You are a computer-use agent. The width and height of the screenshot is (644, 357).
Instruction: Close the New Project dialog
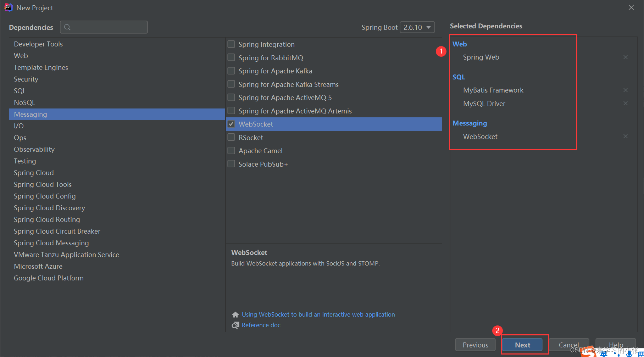coord(631,7)
